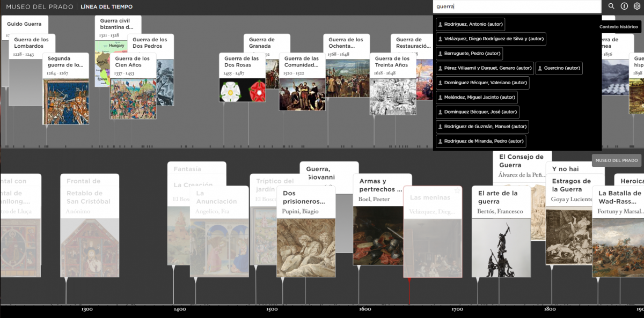Click the 1500 year label on timeline

tap(272, 309)
